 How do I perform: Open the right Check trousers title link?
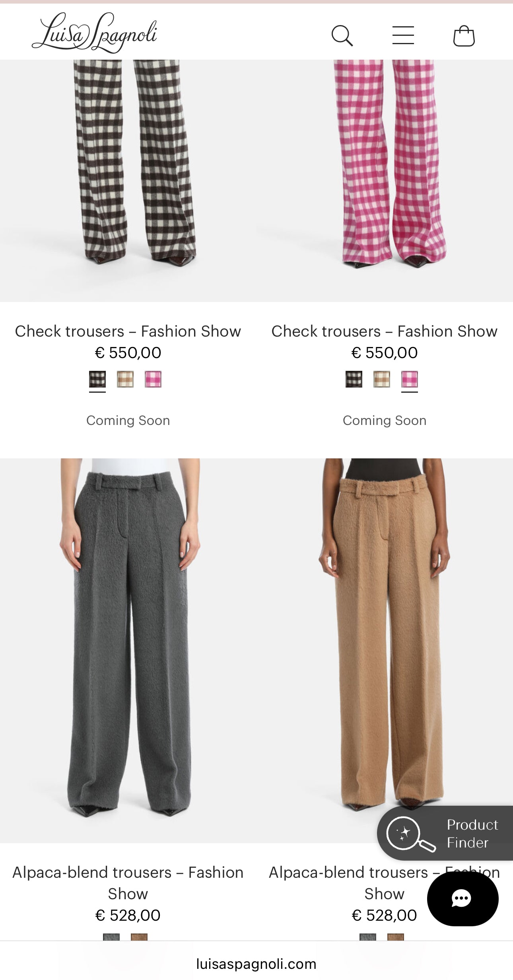click(385, 331)
